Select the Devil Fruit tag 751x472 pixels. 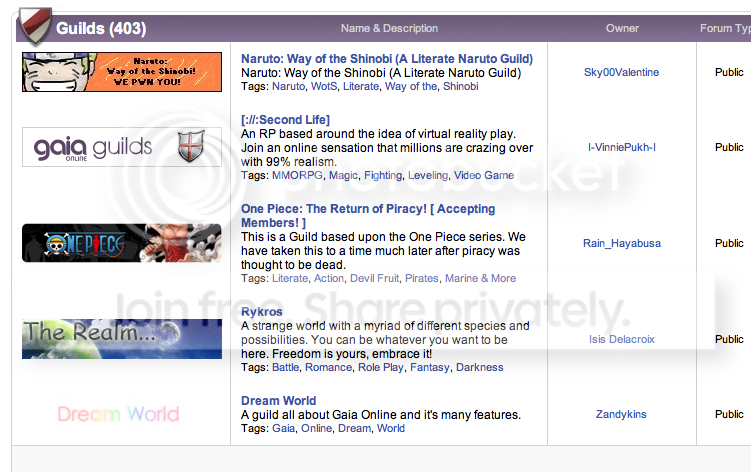point(375,278)
